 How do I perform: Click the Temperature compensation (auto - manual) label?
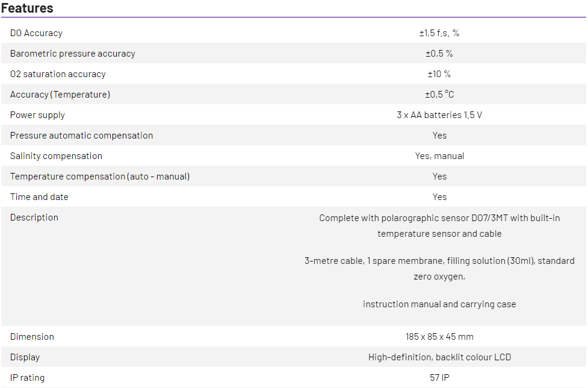100,177
